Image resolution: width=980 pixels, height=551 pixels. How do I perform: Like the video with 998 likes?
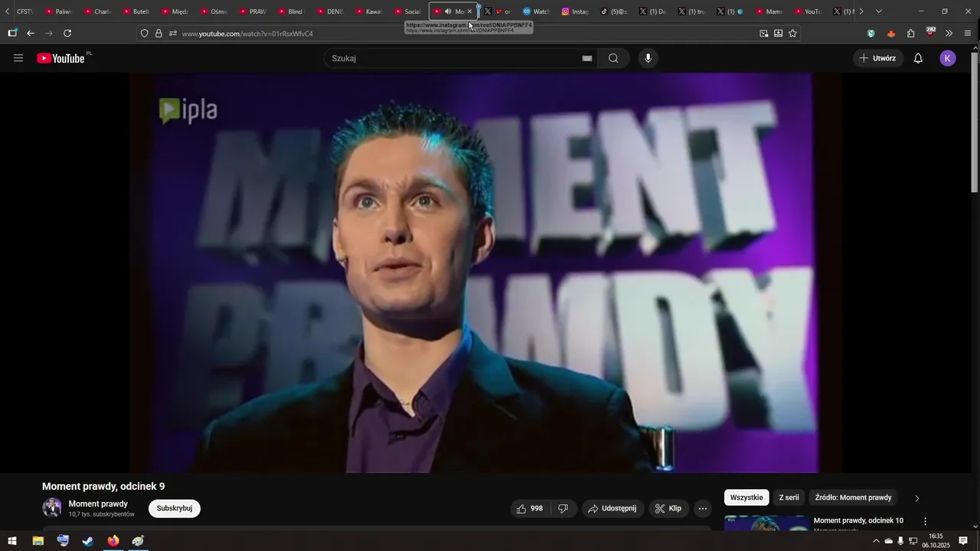[x=530, y=508]
